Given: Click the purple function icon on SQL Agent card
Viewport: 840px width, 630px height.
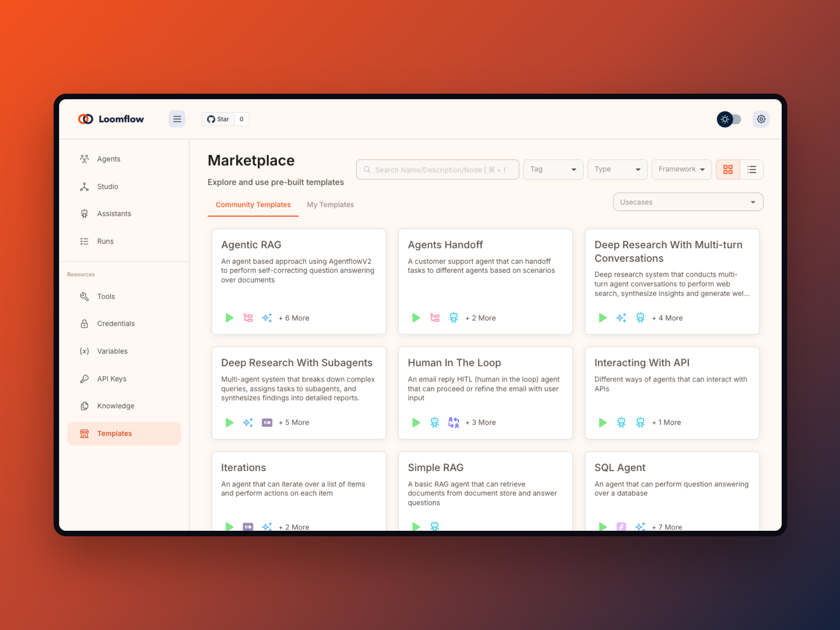Looking at the screenshot, I should pos(621,526).
